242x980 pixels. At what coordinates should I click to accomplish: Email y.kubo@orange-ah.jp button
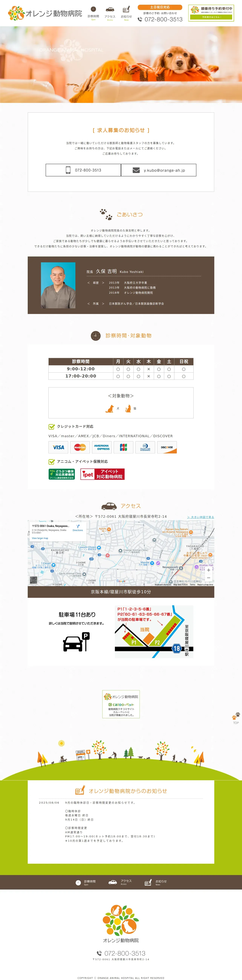[x=159, y=170]
